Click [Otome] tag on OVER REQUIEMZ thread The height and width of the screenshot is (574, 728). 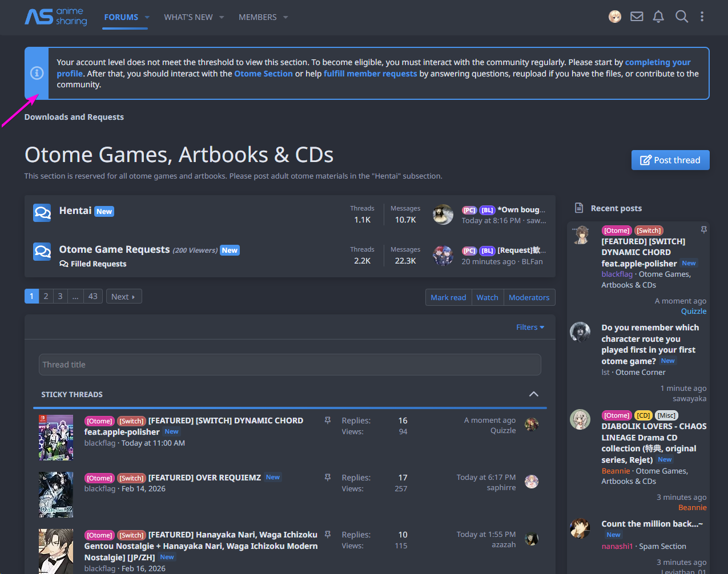99,478
